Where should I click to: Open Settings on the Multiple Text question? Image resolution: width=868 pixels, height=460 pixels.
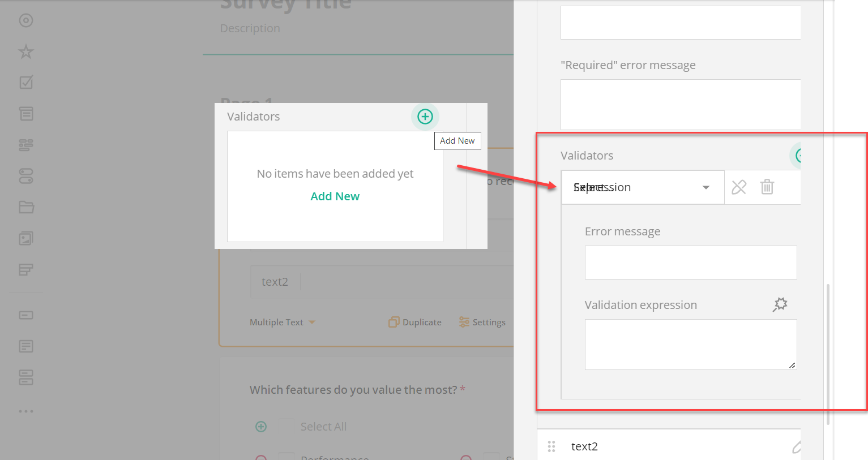(x=482, y=322)
